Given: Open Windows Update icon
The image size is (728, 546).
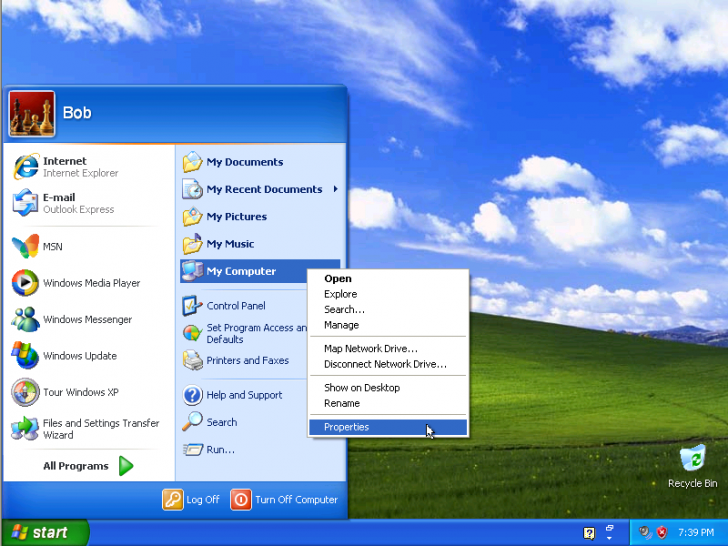Looking at the screenshot, I should (25, 356).
